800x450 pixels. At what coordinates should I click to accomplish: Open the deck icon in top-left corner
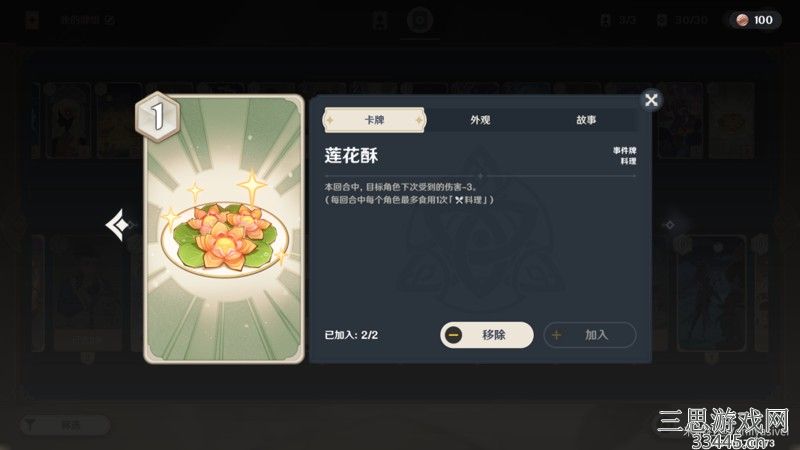[32, 20]
